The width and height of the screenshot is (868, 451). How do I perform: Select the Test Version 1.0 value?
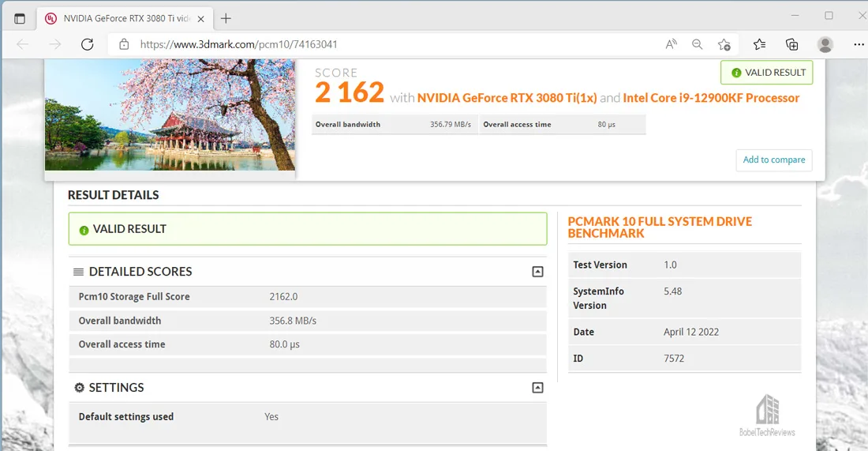point(670,265)
